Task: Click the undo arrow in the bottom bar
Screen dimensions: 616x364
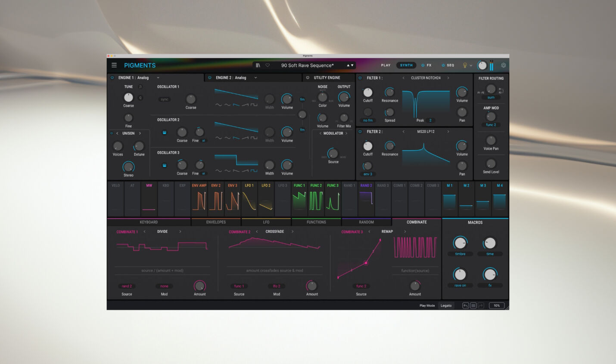Action: pos(465,305)
